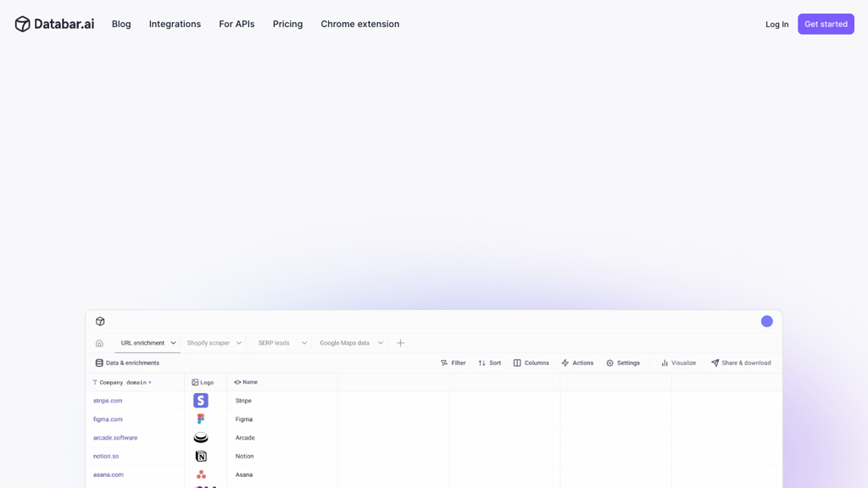
Task: Click the Databar cube logo in the embedded app
Action: 100,321
